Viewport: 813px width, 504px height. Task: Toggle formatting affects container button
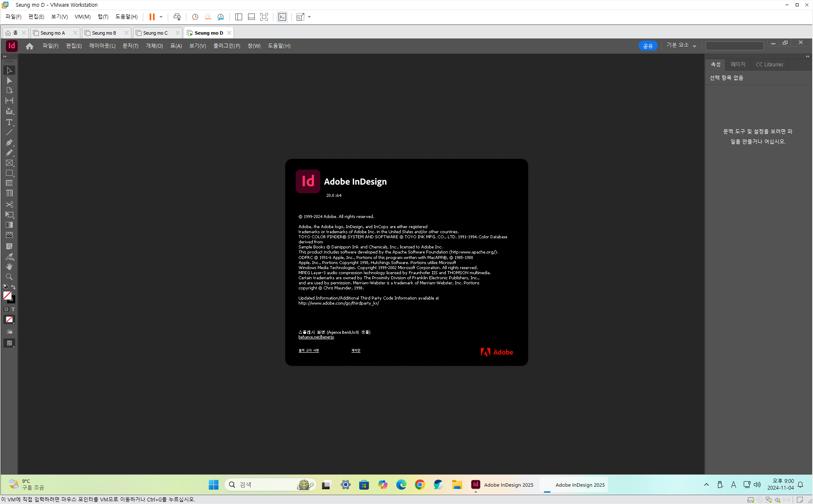coord(6,309)
